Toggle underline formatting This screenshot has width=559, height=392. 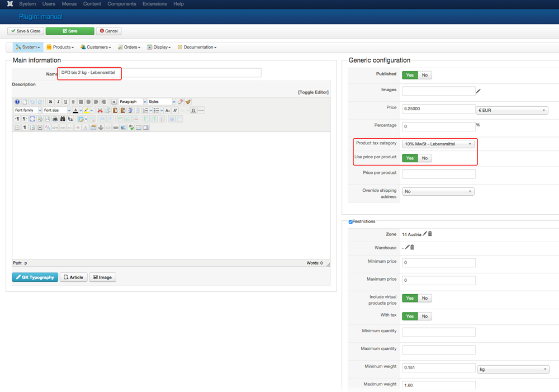click(65, 102)
